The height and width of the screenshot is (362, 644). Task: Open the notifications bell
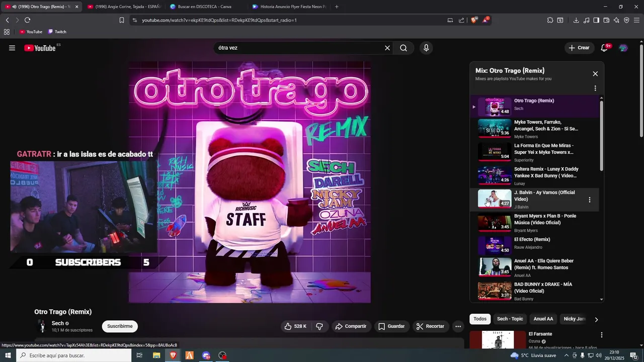pyautogui.click(x=604, y=48)
